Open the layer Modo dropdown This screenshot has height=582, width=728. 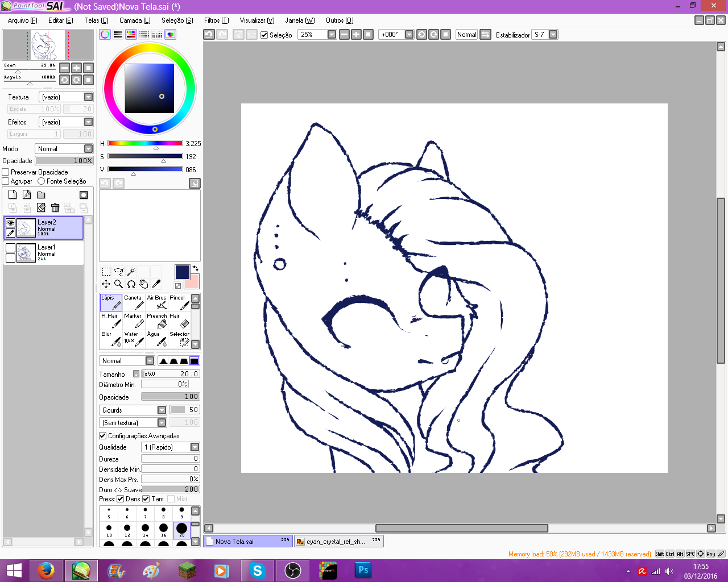[x=64, y=149]
